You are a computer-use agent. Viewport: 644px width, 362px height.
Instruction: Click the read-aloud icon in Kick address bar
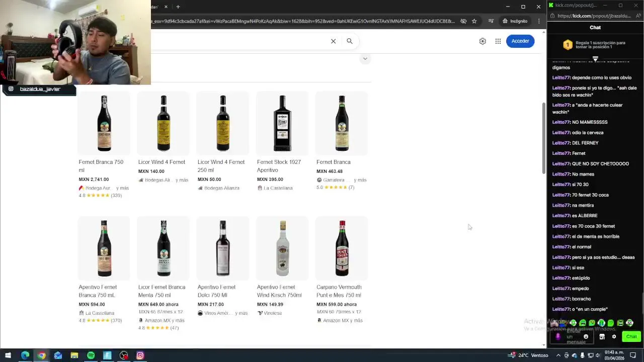click(x=638, y=16)
